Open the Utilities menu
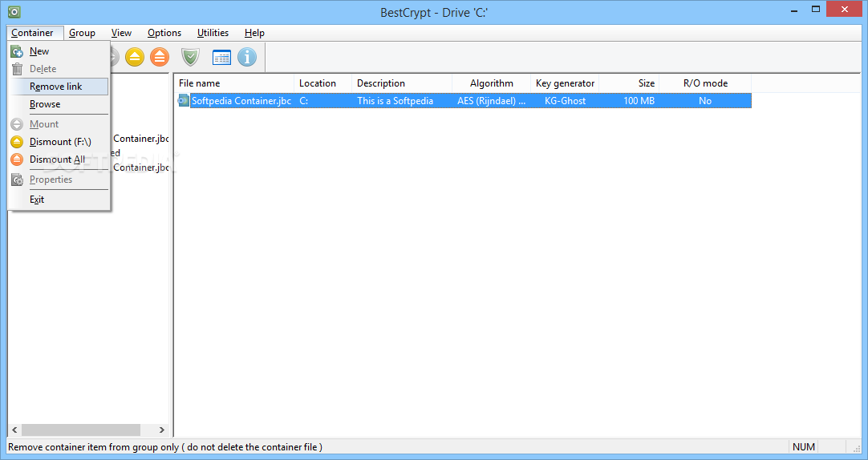This screenshot has width=868, height=460. click(x=213, y=33)
